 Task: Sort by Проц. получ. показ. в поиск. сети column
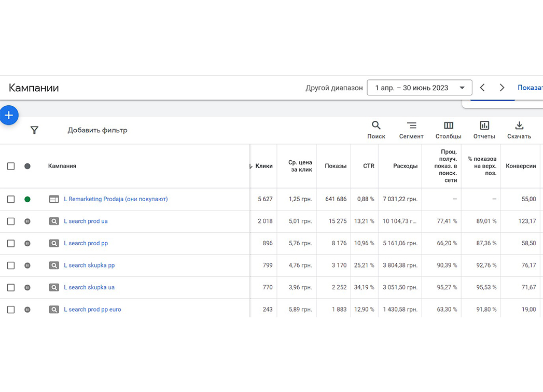click(445, 166)
